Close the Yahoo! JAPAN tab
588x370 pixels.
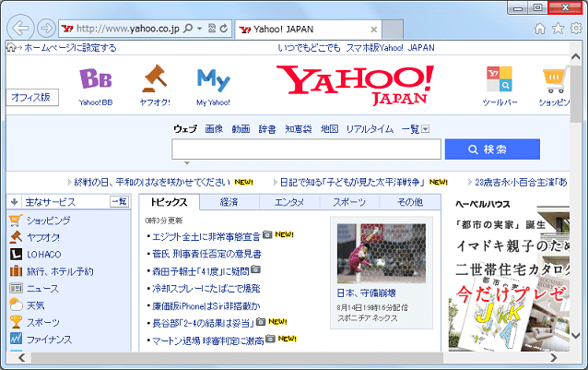[x=373, y=30]
